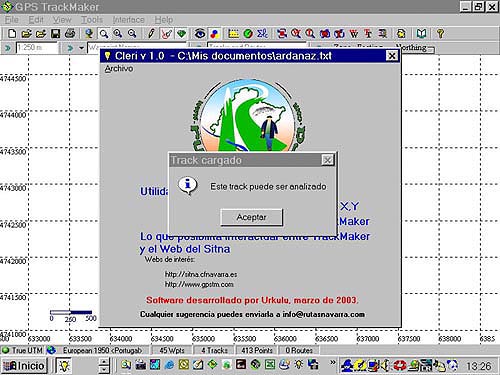This screenshot has width=500, height=375.
Task: Click the New File icon in TrackMaker toolbar
Action: 12,34
